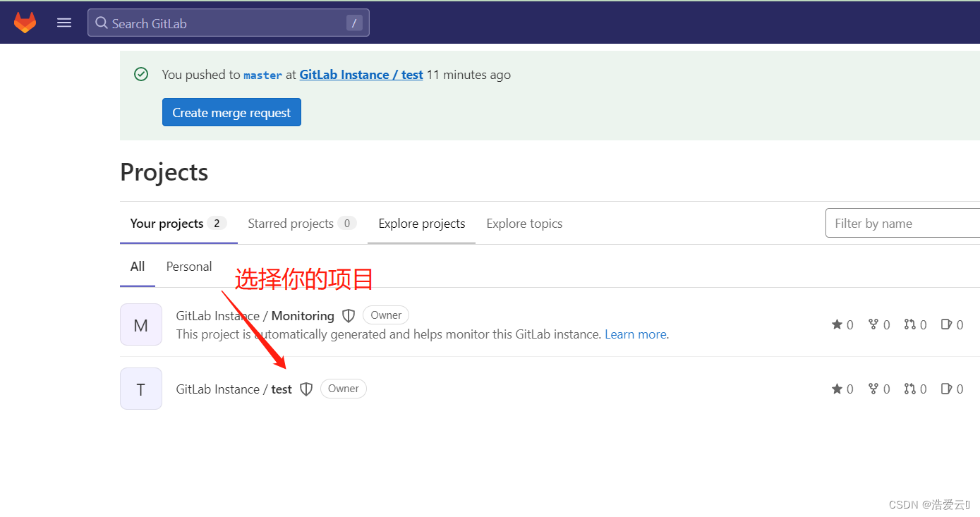The width and height of the screenshot is (980, 517).
Task: Click the Learn more link
Action: pyautogui.click(x=636, y=334)
